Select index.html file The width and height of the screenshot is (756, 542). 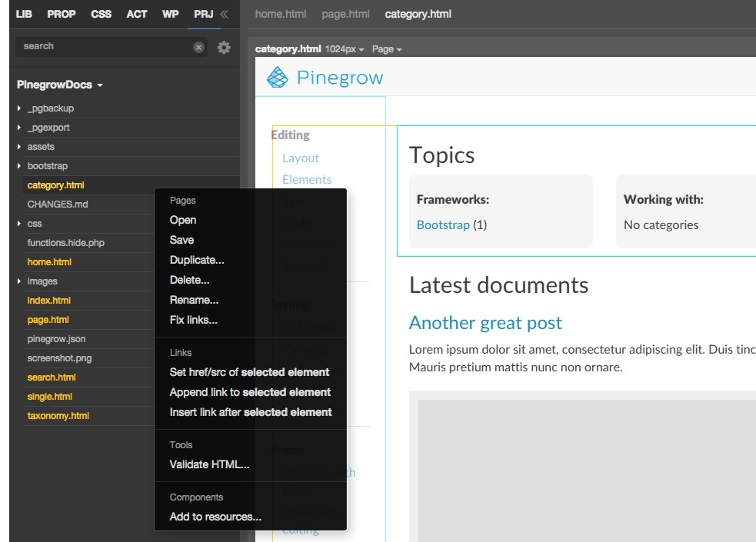point(48,301)
